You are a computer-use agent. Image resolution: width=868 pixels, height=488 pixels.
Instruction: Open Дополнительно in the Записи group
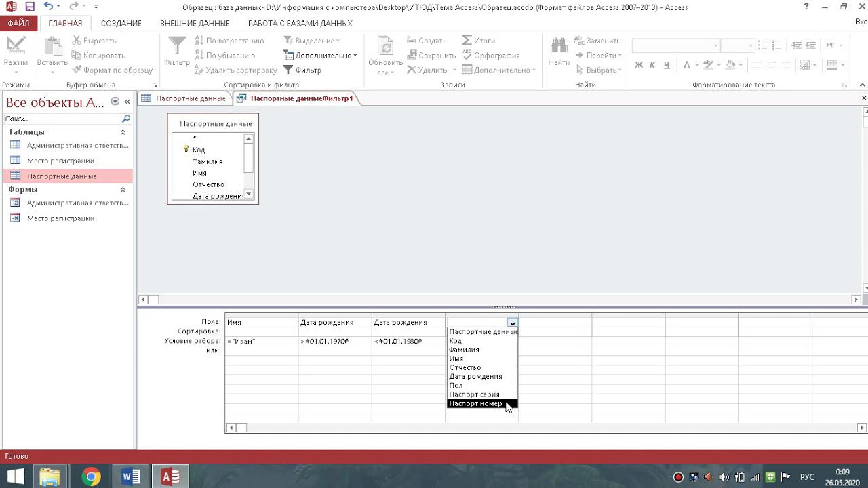(498, 70)
